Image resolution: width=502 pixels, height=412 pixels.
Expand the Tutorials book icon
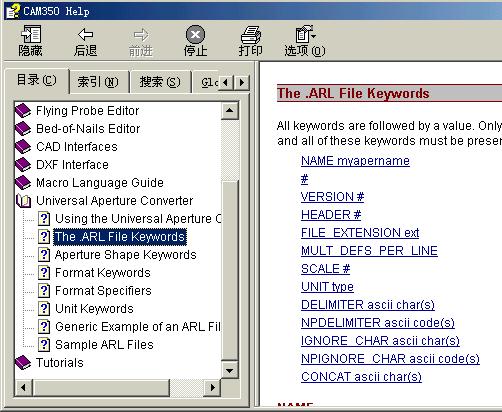[x=23, y=363]
